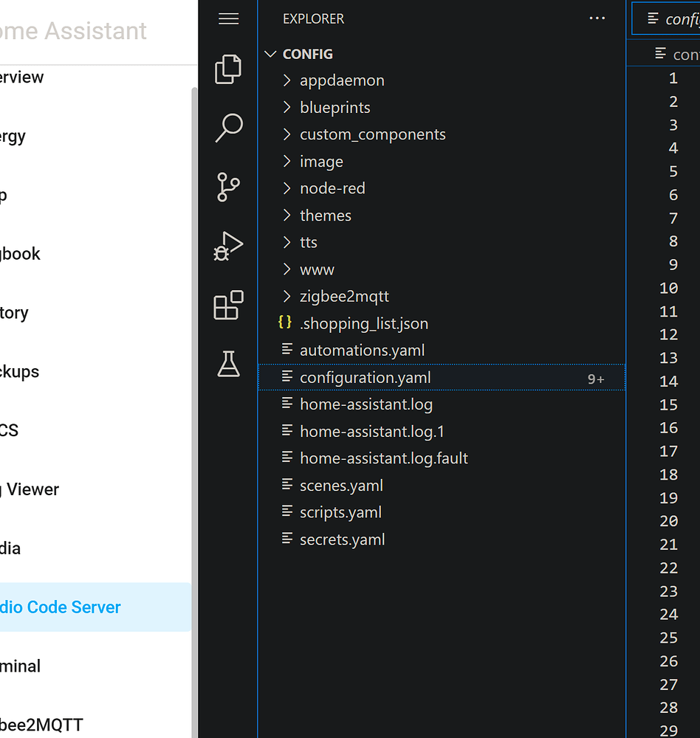Open the Search view
700x738 pixels.
click(x=228, y=128)
